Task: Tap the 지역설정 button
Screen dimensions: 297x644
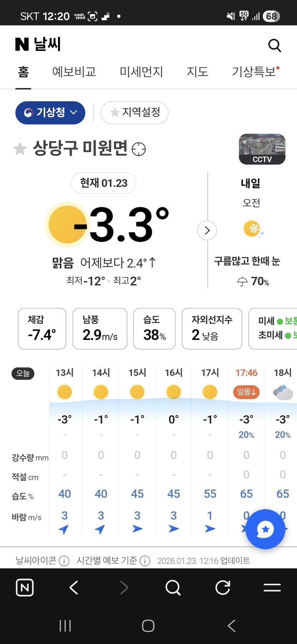Action: (135, 113)
